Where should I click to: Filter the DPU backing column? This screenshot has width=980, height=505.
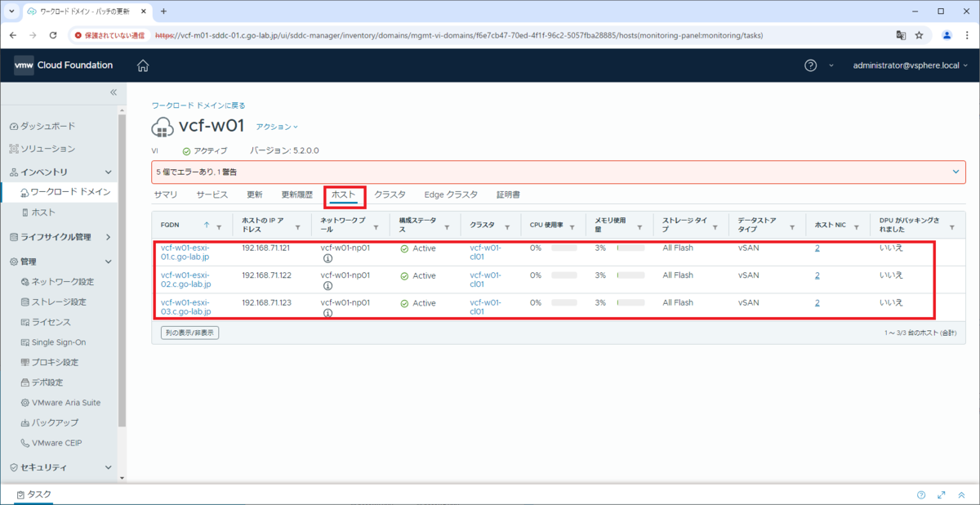point(952,228)
